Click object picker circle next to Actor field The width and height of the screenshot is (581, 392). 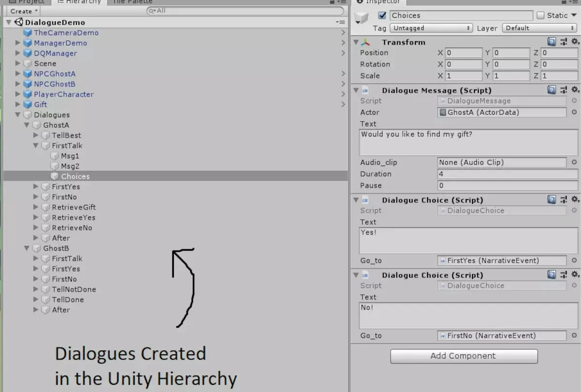[574, 112]
